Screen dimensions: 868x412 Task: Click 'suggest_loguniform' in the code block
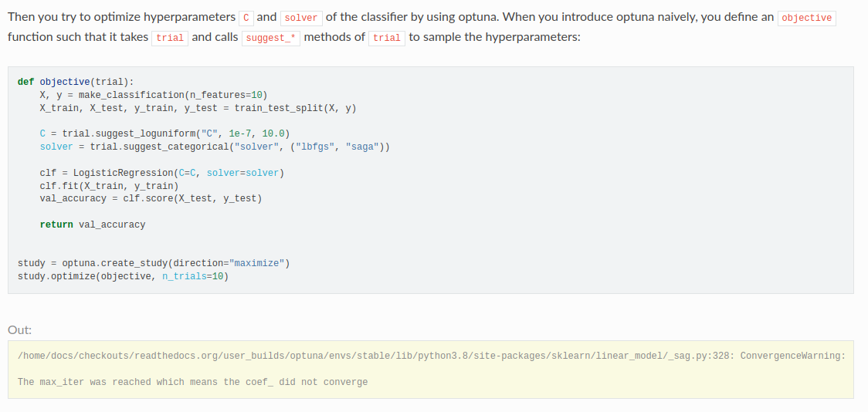tap(145, 133)
